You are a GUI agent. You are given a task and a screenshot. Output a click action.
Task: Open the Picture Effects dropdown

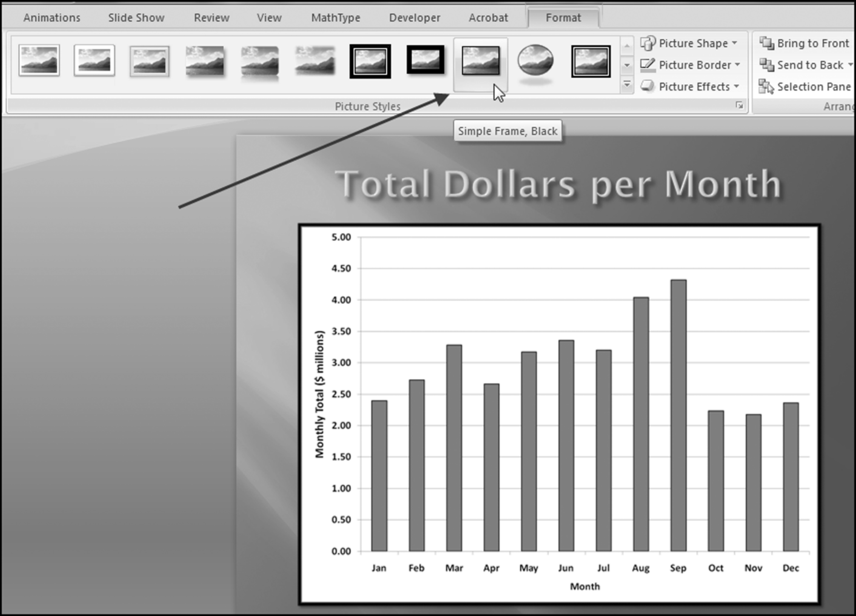[690, 87]
